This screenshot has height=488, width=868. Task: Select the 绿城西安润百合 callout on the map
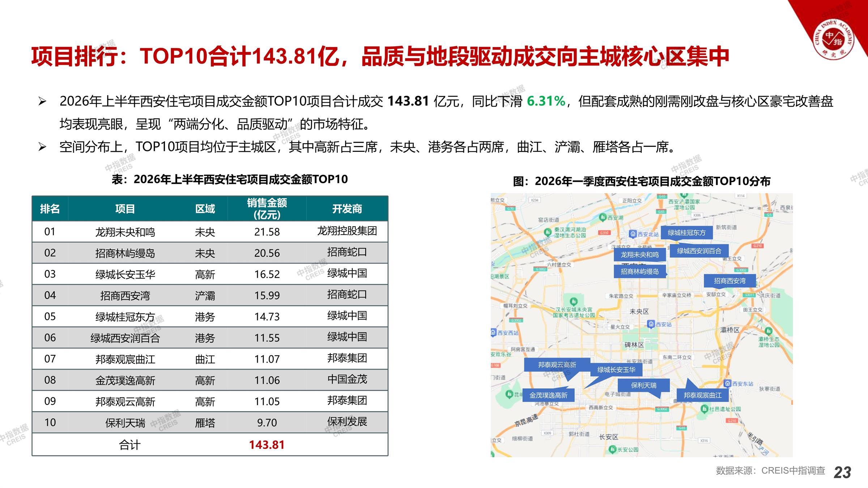tap(699, 251)
